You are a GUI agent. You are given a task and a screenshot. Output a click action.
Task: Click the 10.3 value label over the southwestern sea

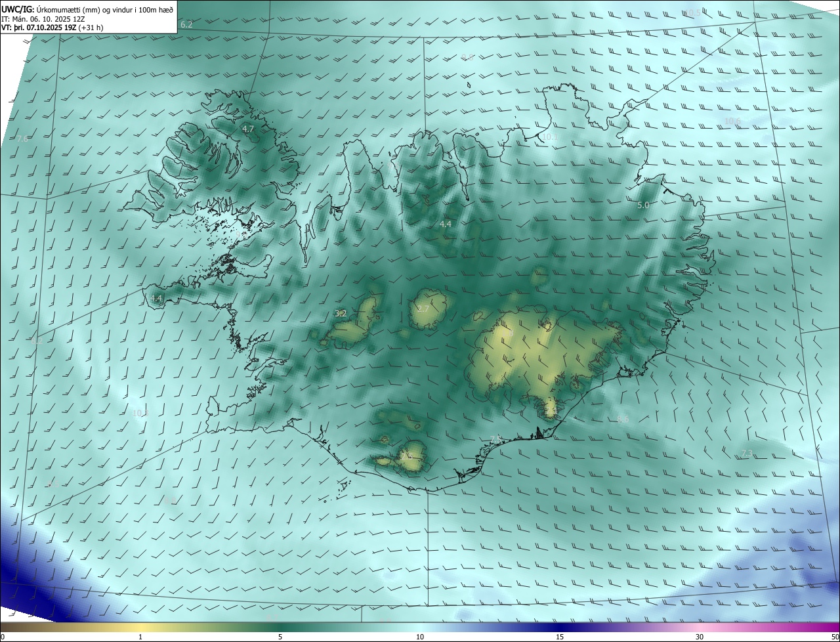pyautogui.click(x=140, y=413)
